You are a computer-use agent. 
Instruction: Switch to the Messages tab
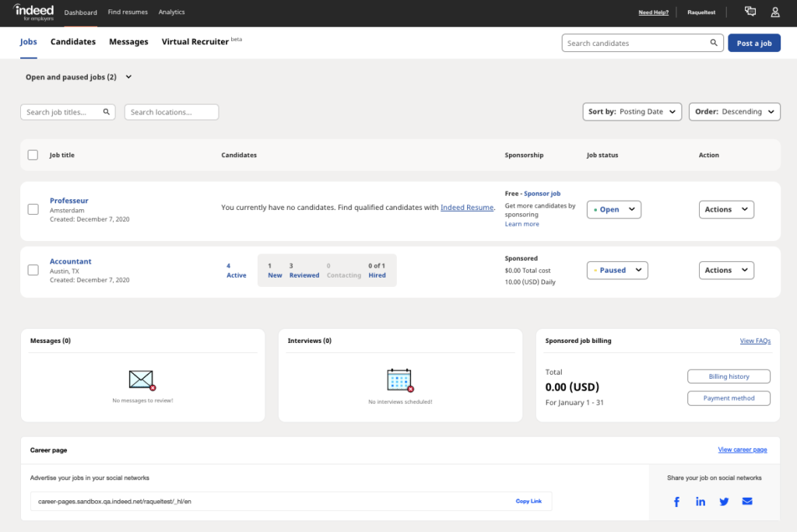point(128,42)
